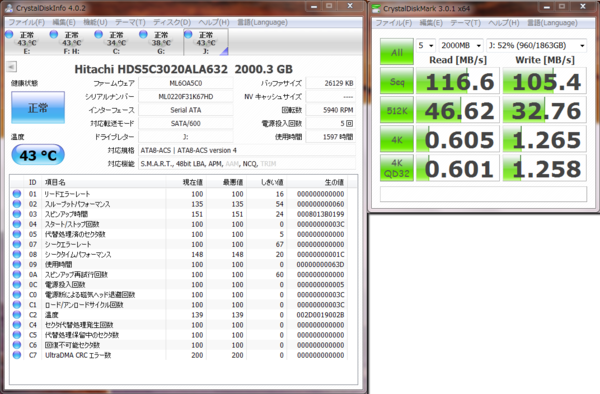This screenshot has height=394, width=600.
Task: Open テーマ(T) menu in CrystalDiskInfo
Action: [x=130, y=22]
